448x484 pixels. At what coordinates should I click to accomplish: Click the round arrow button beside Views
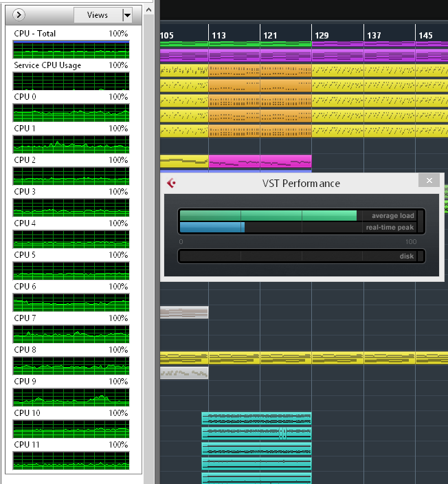click(19, 15)
